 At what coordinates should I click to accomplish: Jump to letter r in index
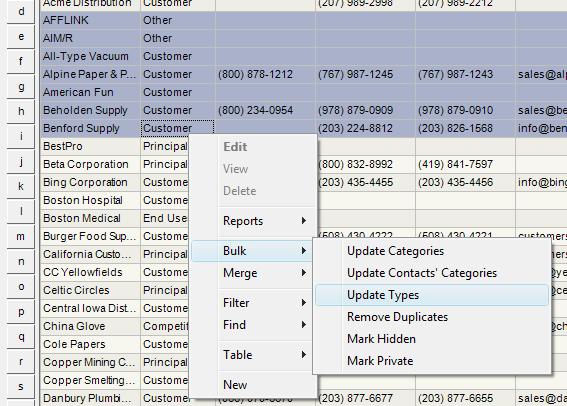[21, 361]
